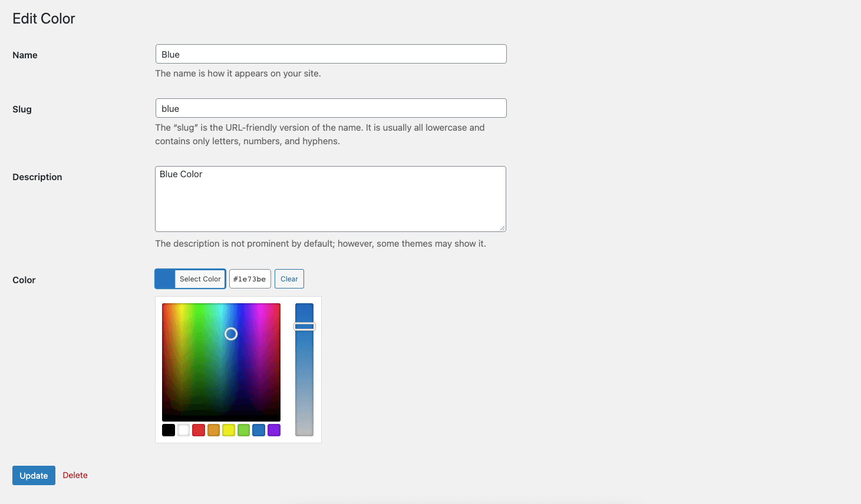Image resolution: width=861 pixels, height=504 pixels.
Task: Click the resize grip of Description box
Action: 502,228
